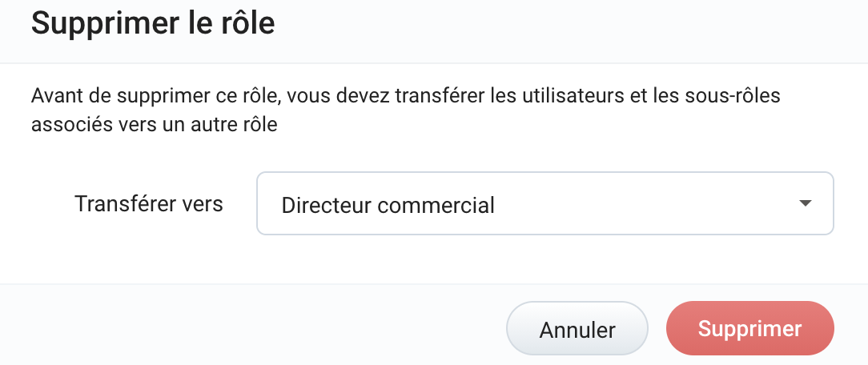Click the red Supprimer button
Screen dimensions: 868x365
tap(749, 329)
